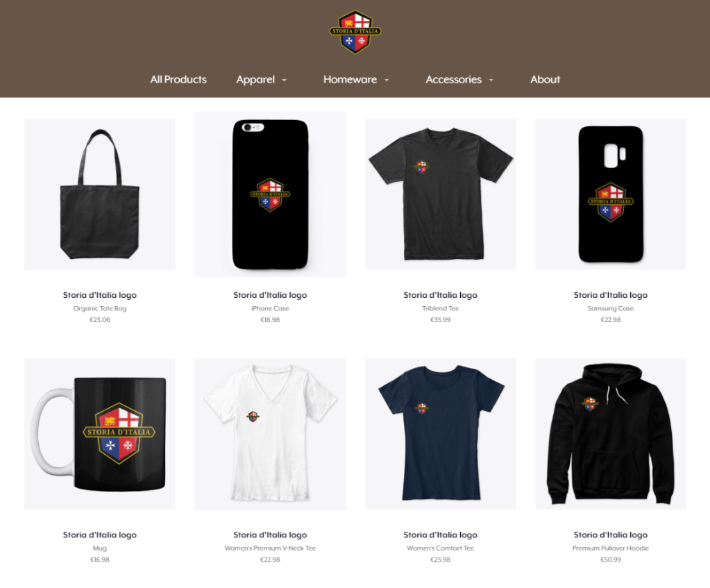The width and height of the screenshot is (710, 588).
Task: Click the €35.99 Triblend Tee price
Action: point(441,320)
